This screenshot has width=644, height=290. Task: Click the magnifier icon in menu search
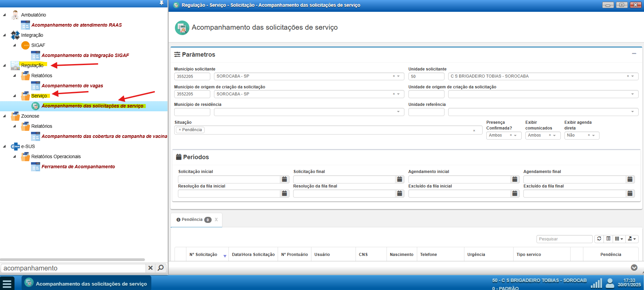[161, 268]
